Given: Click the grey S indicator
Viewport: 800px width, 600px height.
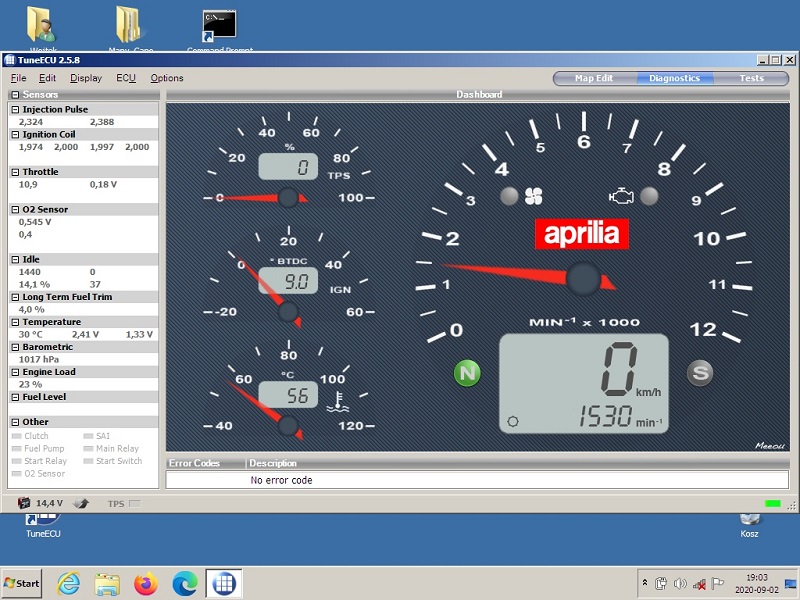Looking at the screenshot, I should pos(700,373).
